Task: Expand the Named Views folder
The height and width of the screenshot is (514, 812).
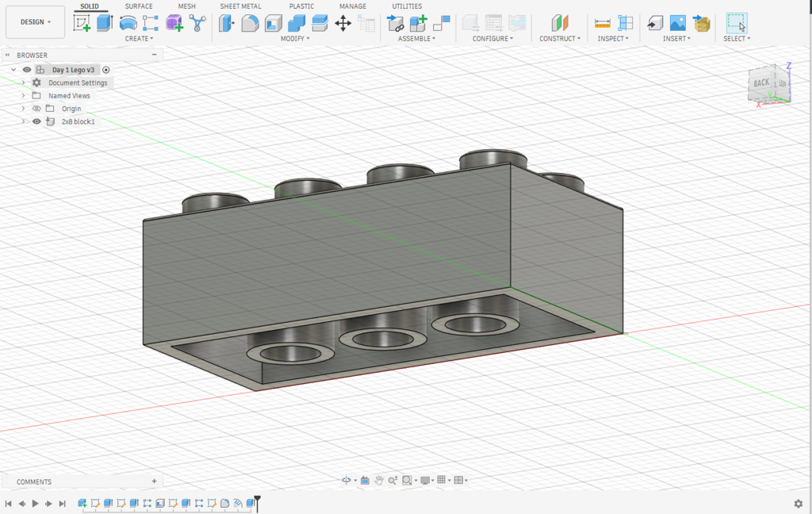Action: pos(23,95)
